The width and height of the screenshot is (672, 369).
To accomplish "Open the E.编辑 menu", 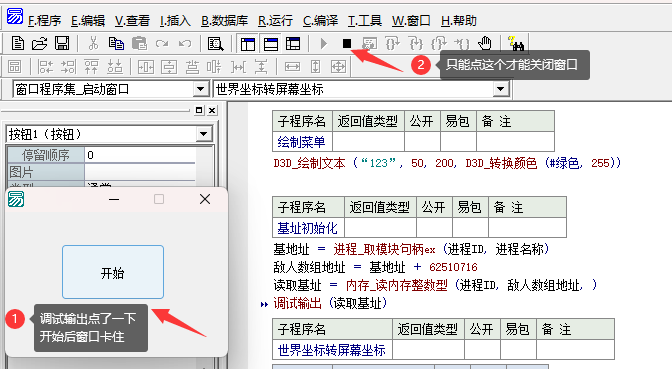I will click(88, 21).
